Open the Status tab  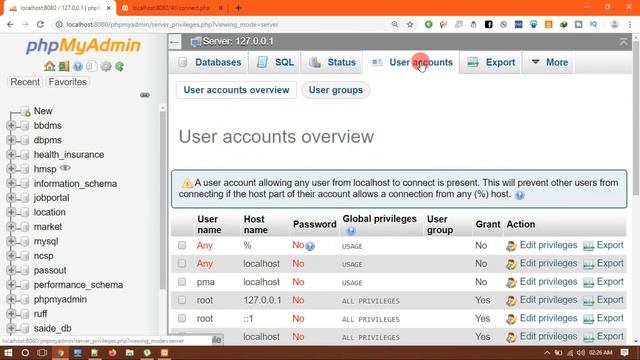click(x=331, y=62)
